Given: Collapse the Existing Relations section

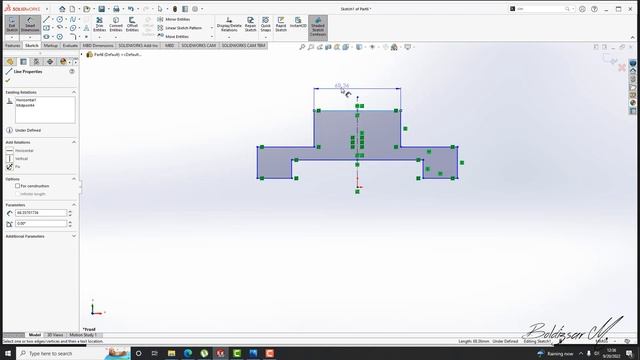Looking at the screenshot, I should (74, 92).
